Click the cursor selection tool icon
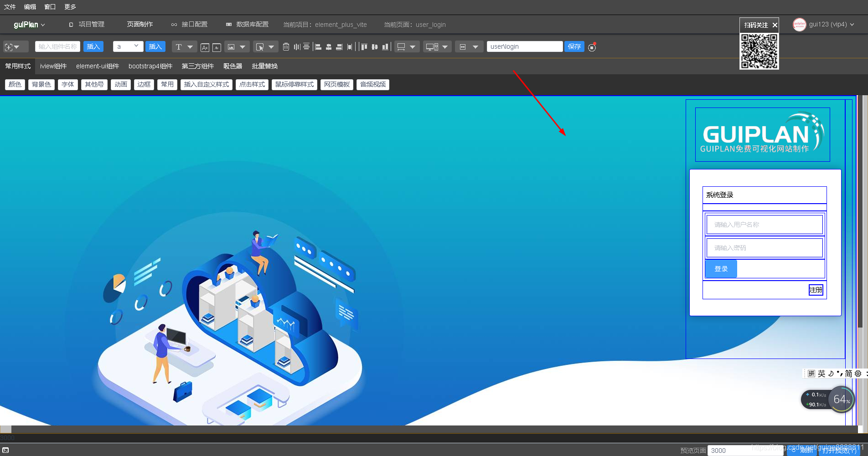Viewport: 868px width, 456px height. (x=260, y=46)
